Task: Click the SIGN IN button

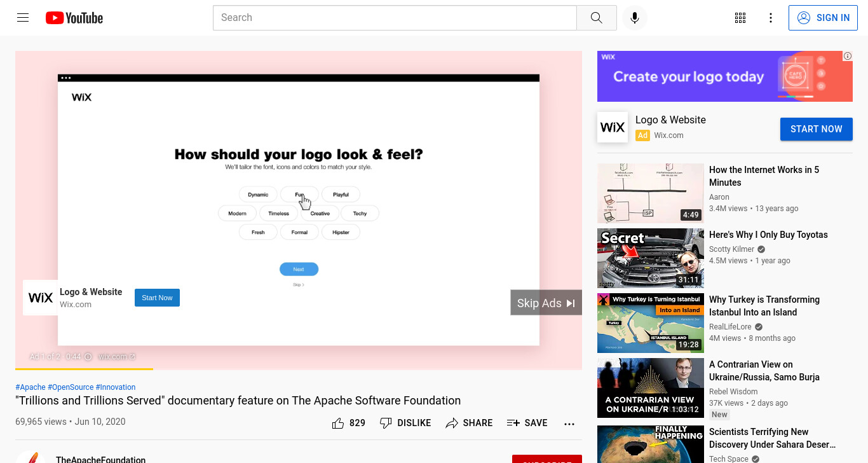Action: [823, 18]
